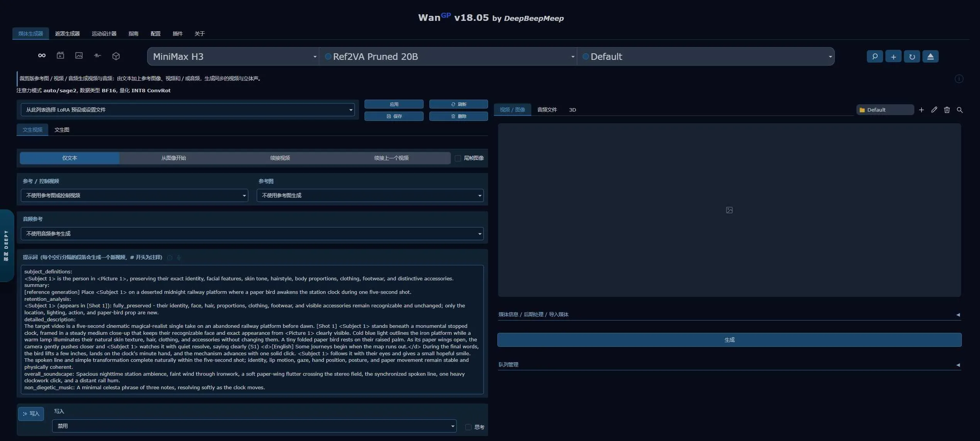Open the LoRA preset selection dropdown
The width and height of the screenshot is (980, 441).
pyautogui.click(x=188, y=110)
